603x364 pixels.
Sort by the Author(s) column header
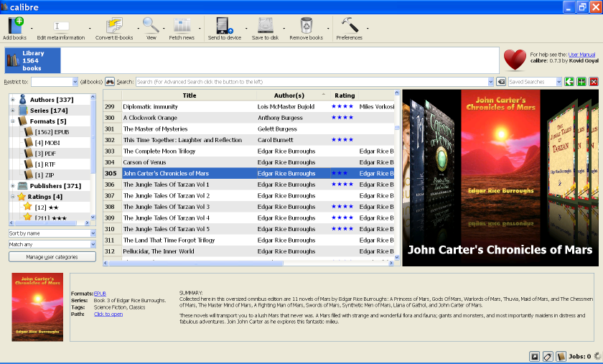pos(289,95)
